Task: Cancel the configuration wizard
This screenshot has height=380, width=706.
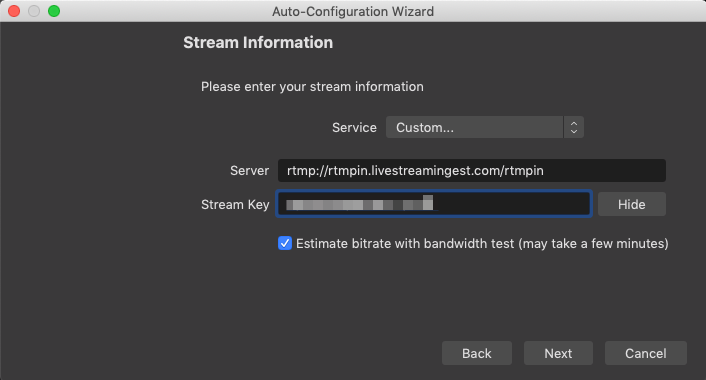Action: tap(646, 353)
